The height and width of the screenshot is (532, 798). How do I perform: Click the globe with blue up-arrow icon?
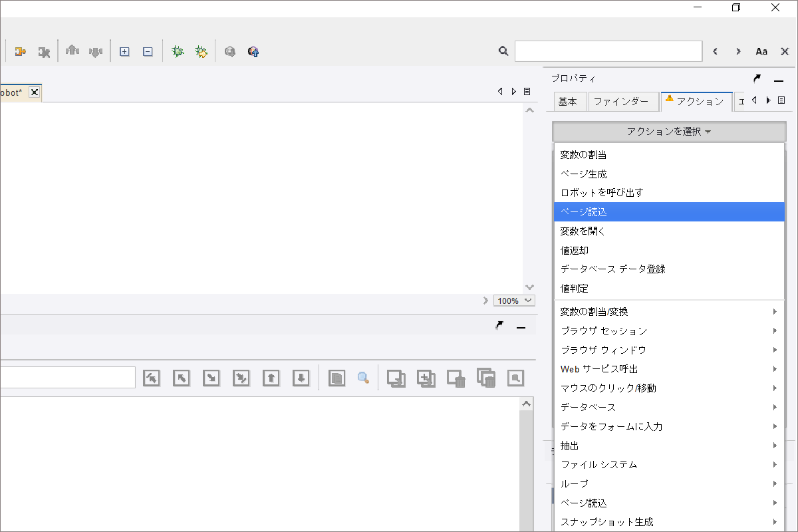tap(253, 51)
